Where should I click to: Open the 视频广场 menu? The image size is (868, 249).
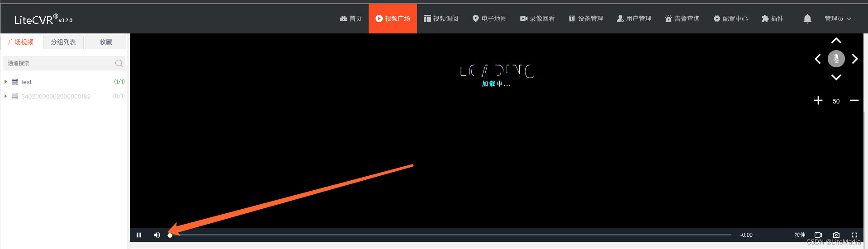pyautogui.click(x=393, y=19)
